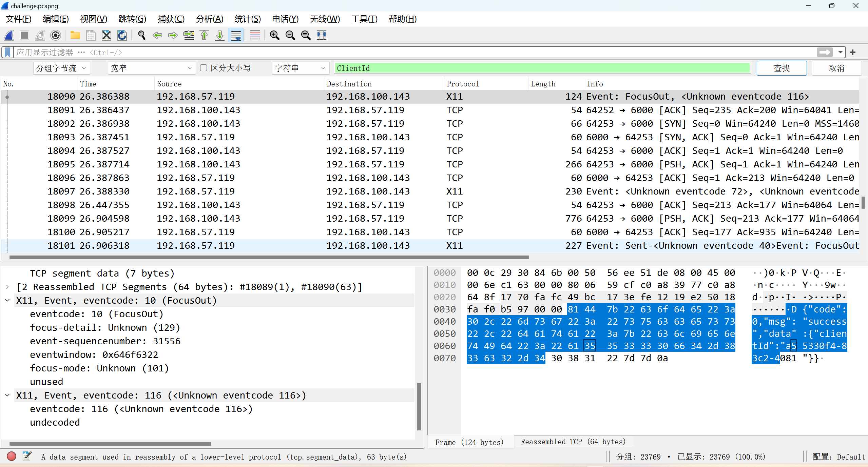Select packet 18101 in the list
This screenshot has height=467, width=868.
click(430, 246)
